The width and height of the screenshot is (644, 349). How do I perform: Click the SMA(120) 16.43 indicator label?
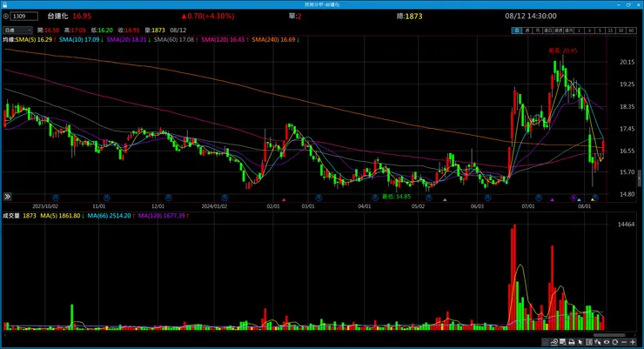pyautogui.click(x=223, y=39)
